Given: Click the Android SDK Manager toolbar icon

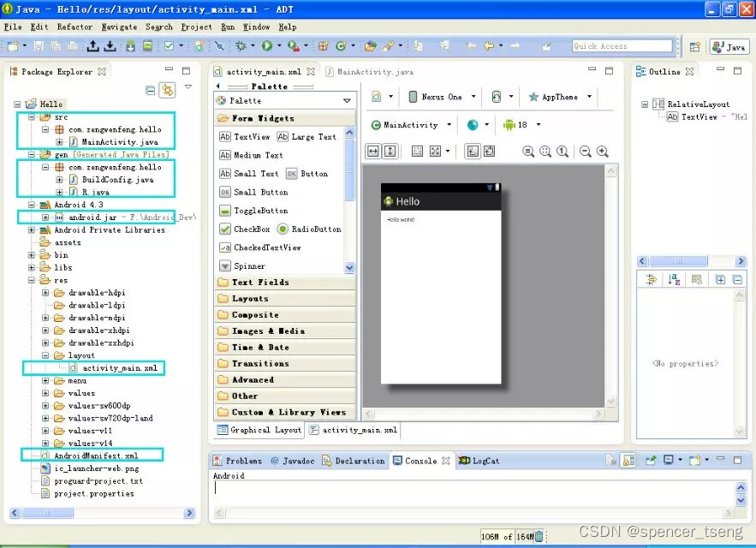Looking at the screenshot, I should 130,46.
